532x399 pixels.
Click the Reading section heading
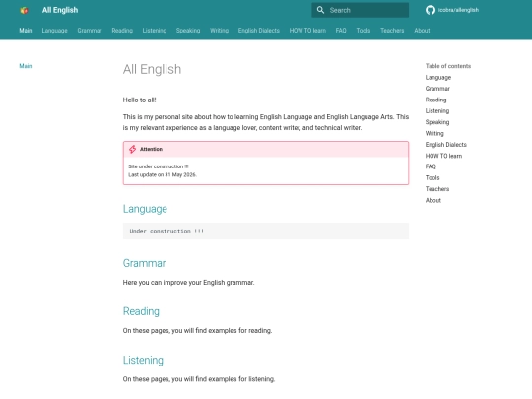[x=141, y=311]
